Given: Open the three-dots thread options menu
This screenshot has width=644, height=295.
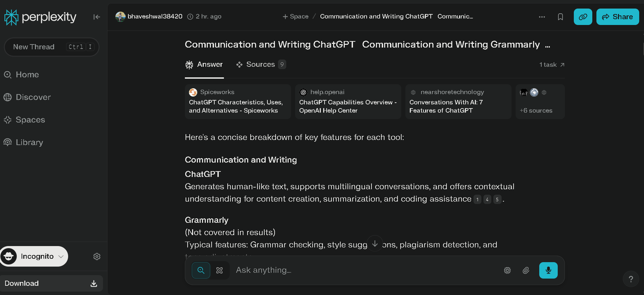Looking at the screenshot, I should point(542,17).
